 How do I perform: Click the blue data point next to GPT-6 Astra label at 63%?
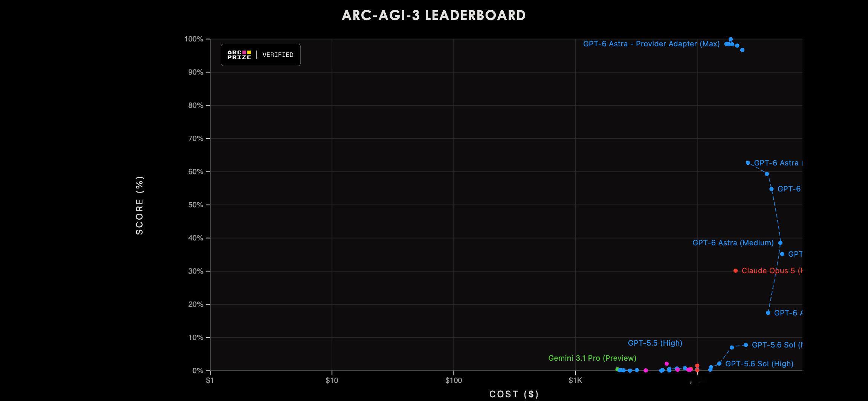tap(748, 163)
